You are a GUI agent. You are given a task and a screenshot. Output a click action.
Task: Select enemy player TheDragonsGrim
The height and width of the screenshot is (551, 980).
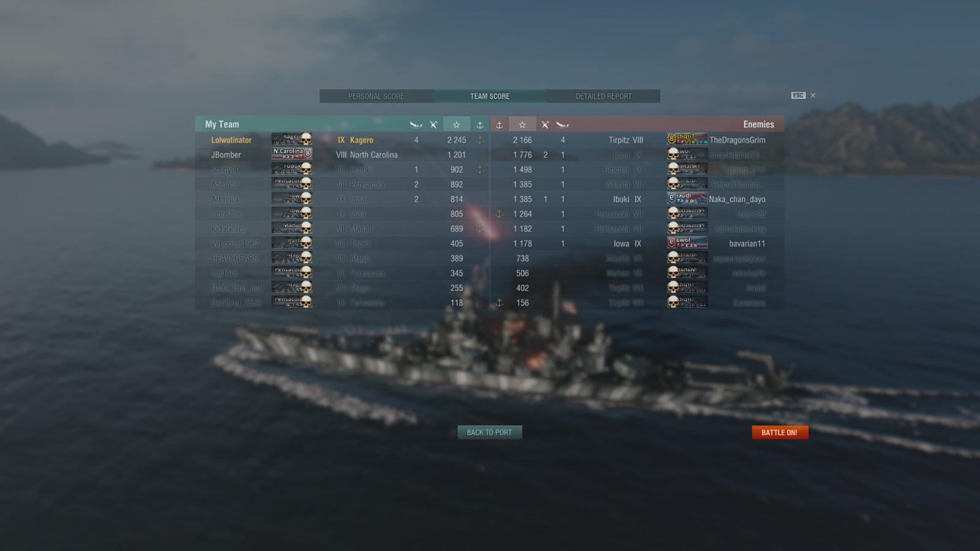click(x=737, y=140)
